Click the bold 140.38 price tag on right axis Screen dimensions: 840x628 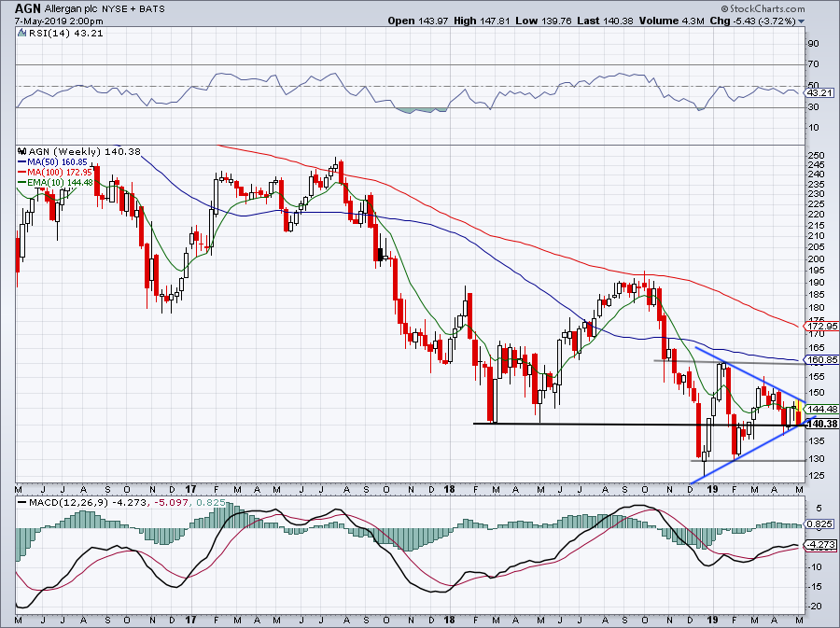[821, 424]
